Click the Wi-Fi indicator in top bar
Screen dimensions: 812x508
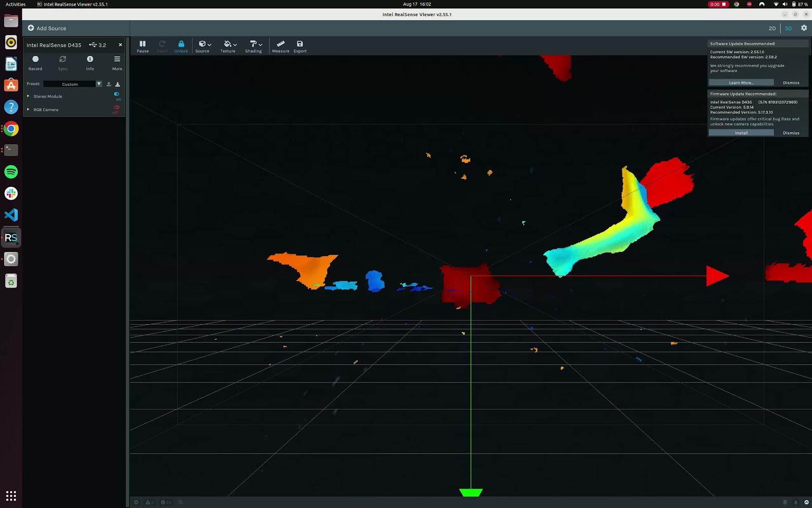pos(775,4)
